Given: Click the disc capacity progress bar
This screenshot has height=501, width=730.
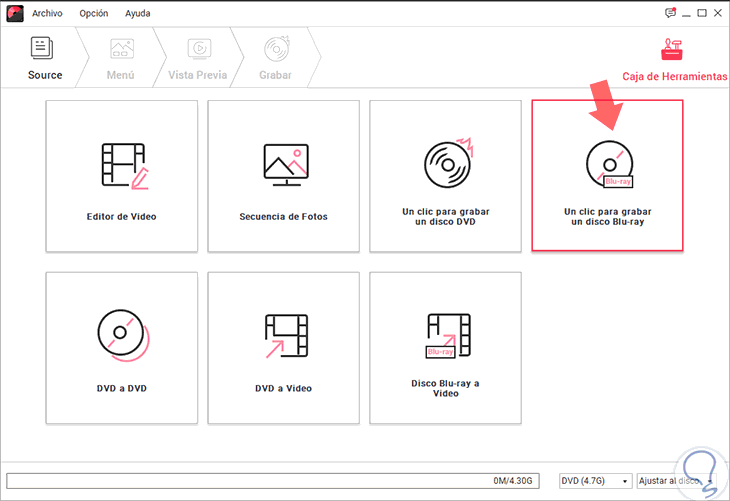Looking at the screenshot, I should [x=273, y=481].
